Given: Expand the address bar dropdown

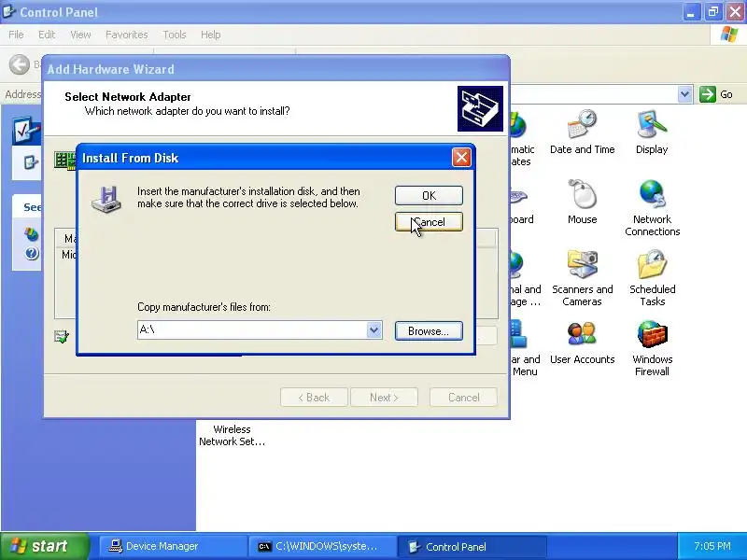Looking at the screenshot, I should [684, 94].
